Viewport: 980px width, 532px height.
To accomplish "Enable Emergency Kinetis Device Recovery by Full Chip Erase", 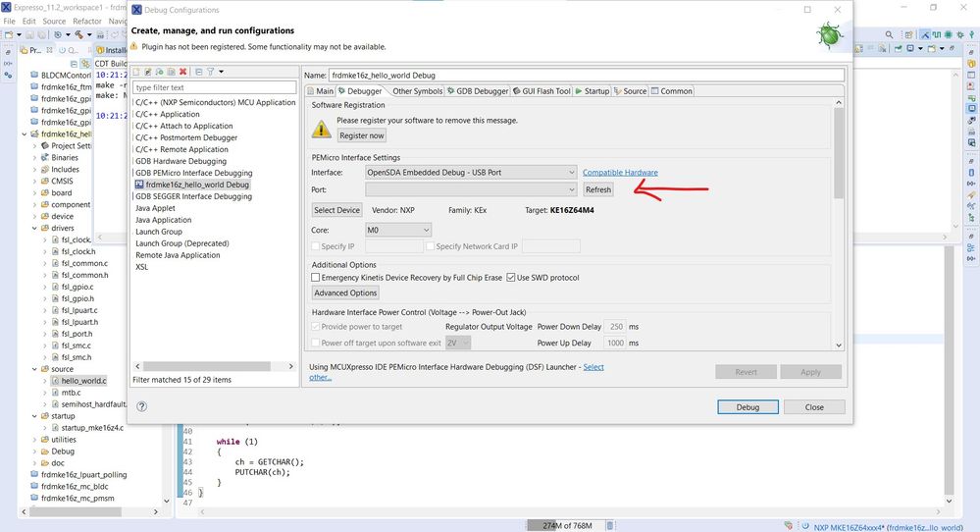I will (x=316, y=278).
